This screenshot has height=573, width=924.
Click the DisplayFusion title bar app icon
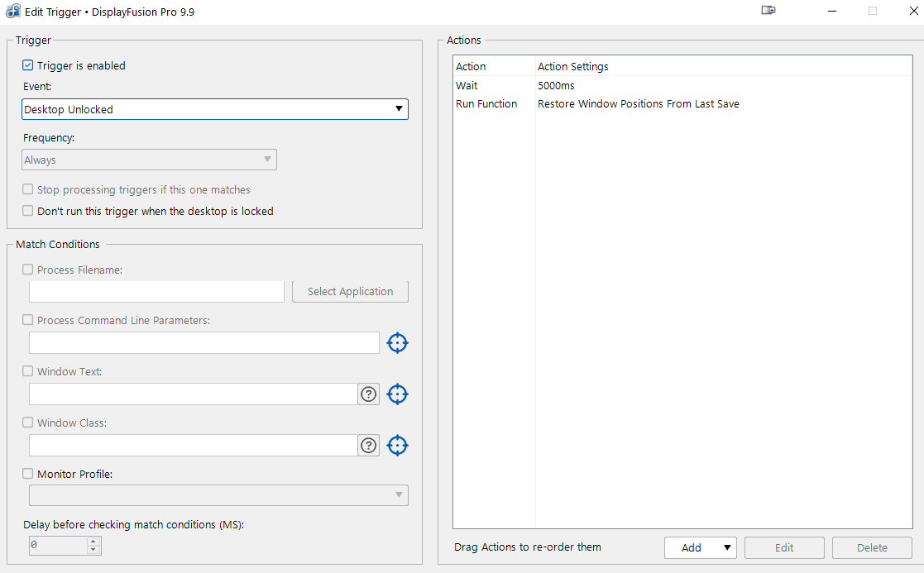pos(13,12)
